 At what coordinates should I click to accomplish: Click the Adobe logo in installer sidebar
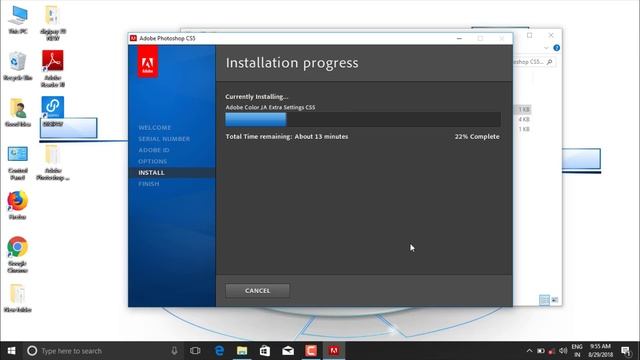[147, 62]
